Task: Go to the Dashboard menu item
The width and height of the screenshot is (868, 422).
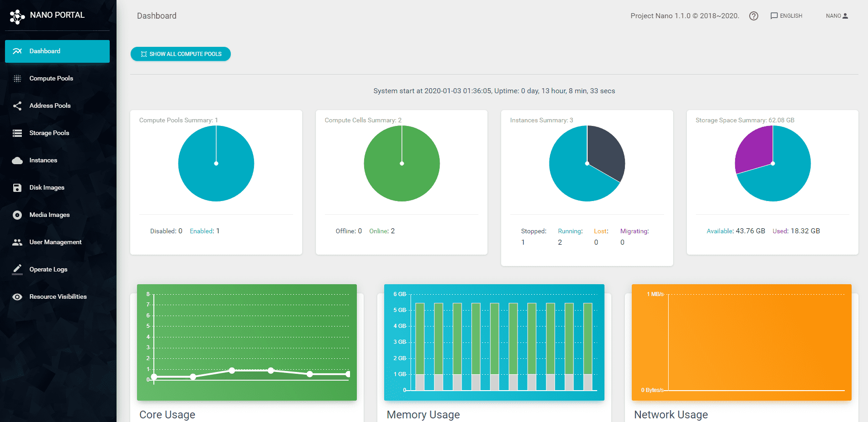Action: coord(57,51)
